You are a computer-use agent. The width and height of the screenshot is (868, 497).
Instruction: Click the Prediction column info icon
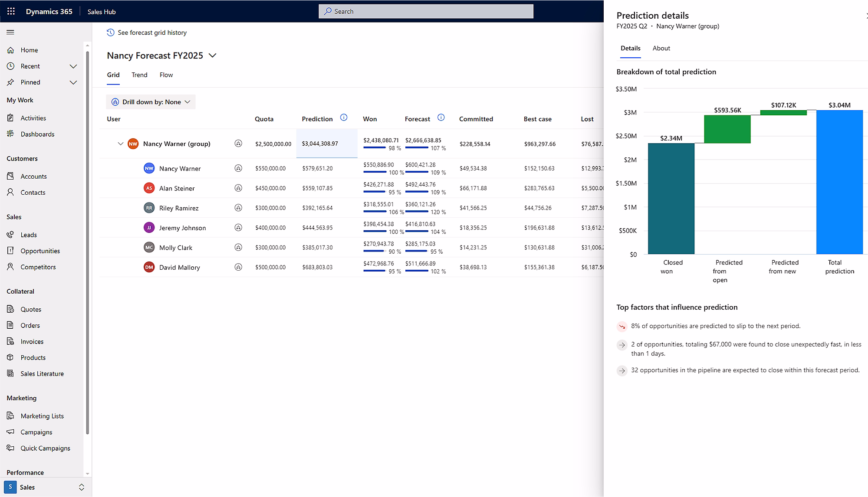[x=344, y=118]
